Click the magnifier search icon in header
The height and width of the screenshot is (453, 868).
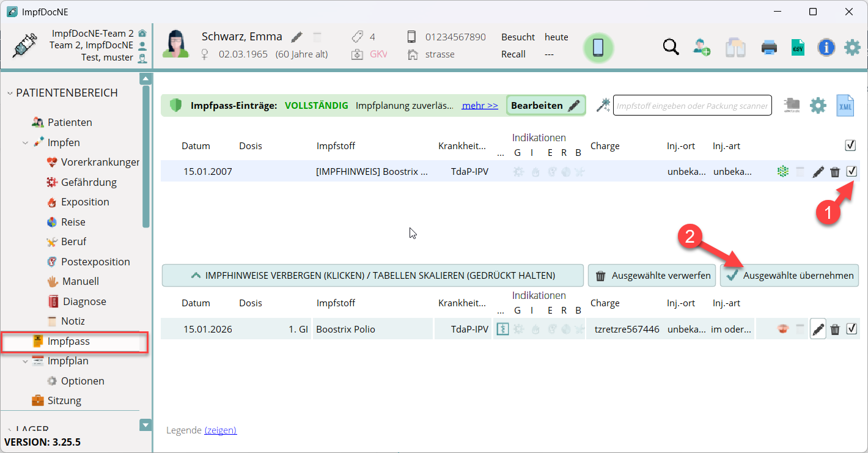point(671,47)
